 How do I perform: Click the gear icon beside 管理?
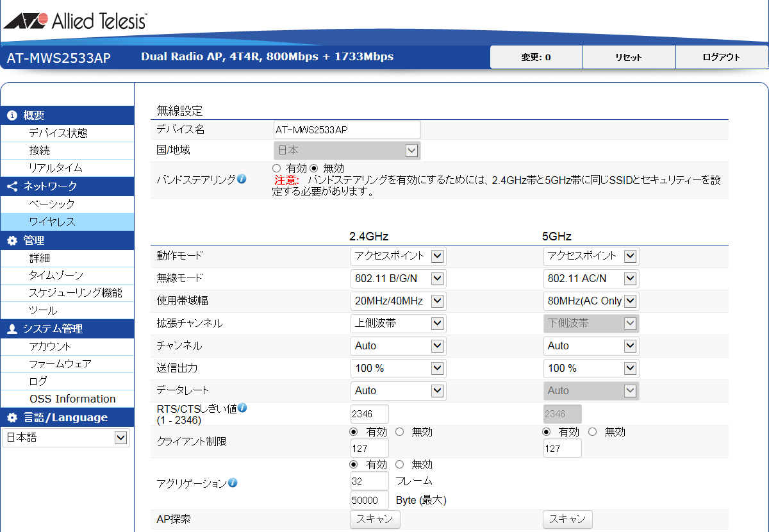(12, 241)
